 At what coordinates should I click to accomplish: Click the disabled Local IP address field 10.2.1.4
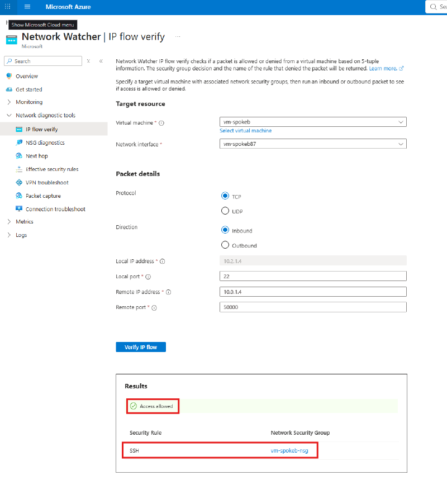pos(313,261)
